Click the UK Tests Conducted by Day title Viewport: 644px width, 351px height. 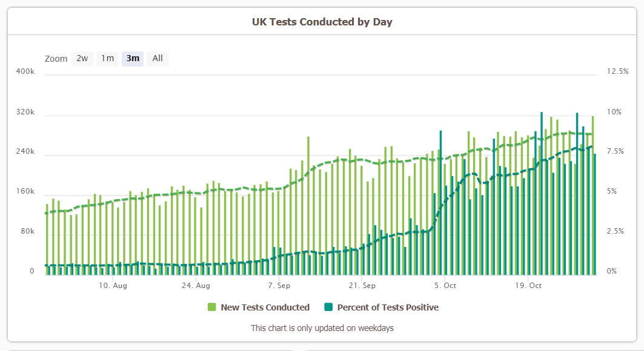click(x=322, y=22)
